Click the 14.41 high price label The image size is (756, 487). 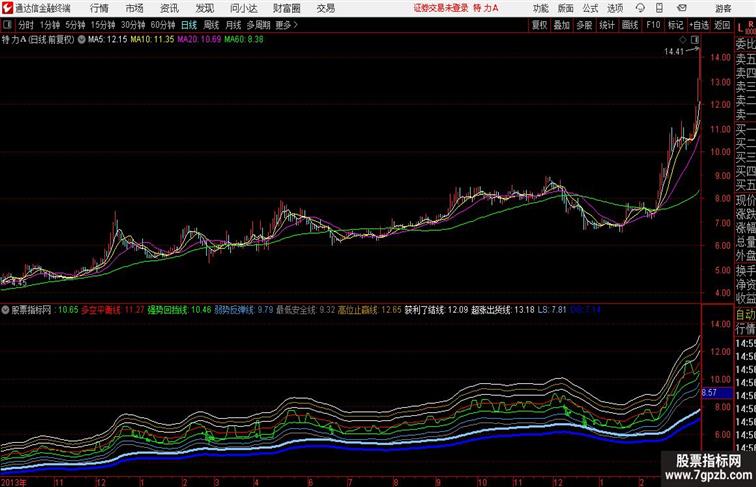(x=674, y=52)
